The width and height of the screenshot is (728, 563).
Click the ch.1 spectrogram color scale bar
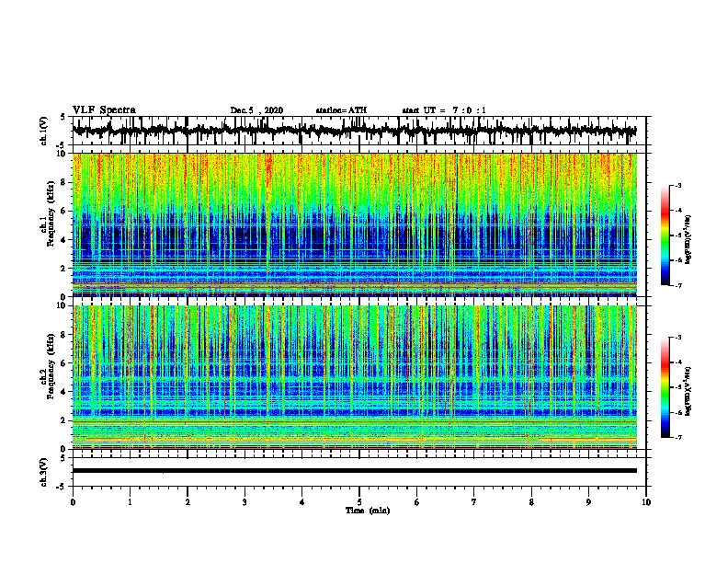point(665,236)
